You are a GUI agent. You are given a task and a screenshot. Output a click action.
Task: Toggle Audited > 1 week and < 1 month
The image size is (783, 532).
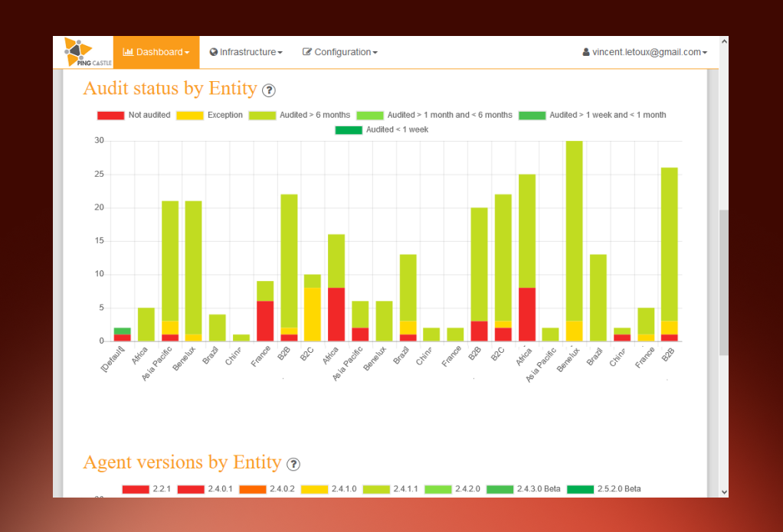coord(592,116)
